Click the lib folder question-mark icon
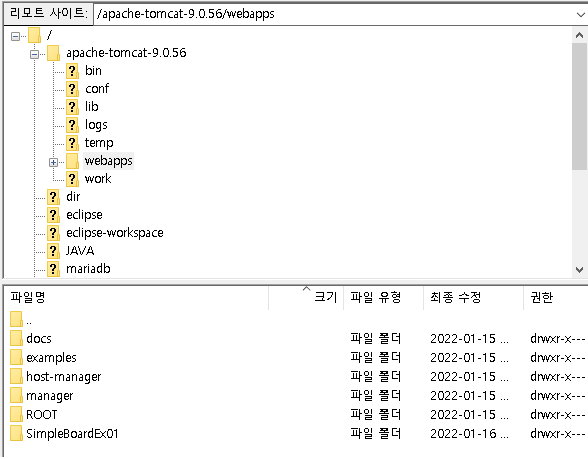 pyautogui.click(x=72, y=107)
